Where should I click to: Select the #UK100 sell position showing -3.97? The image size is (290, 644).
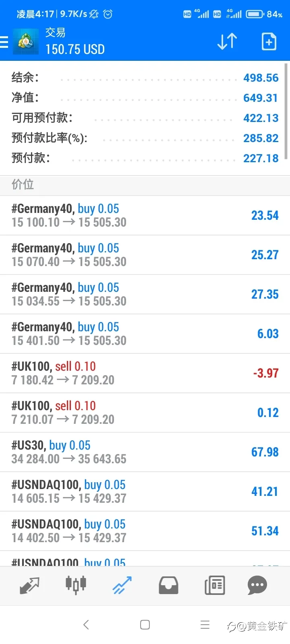145,373
